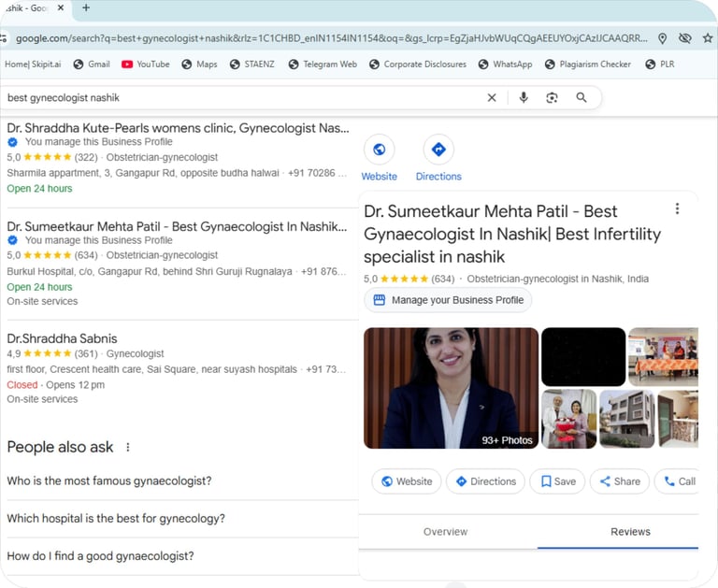
Task: Click the site info icon left of URL
Action: tap(4, 38)
